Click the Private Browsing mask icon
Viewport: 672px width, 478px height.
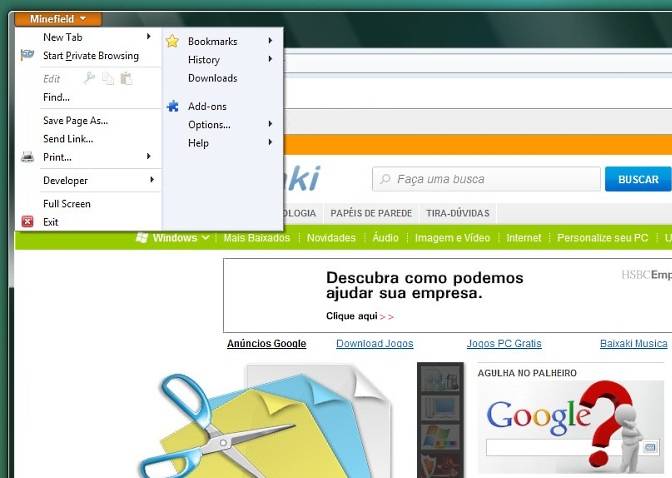[x=27, y=55]
